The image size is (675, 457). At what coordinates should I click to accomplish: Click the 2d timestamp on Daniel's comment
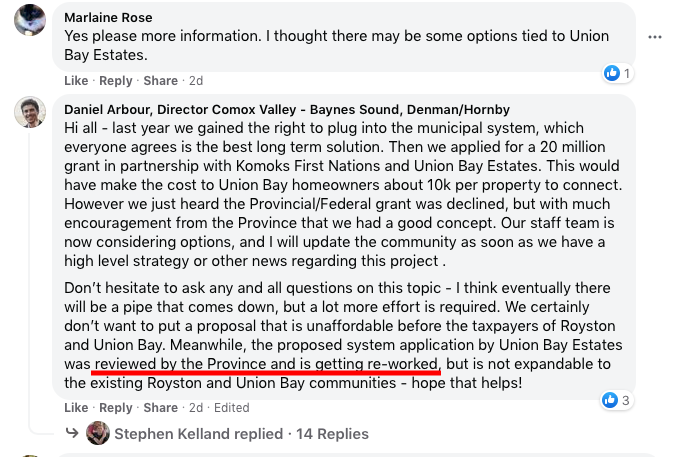tap(196, 408)
